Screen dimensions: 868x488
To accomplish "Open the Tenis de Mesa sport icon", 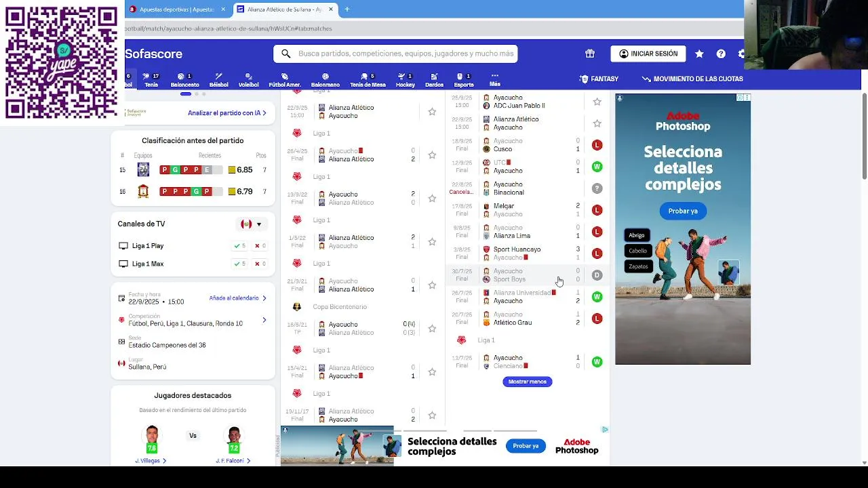I will point(368,80).
